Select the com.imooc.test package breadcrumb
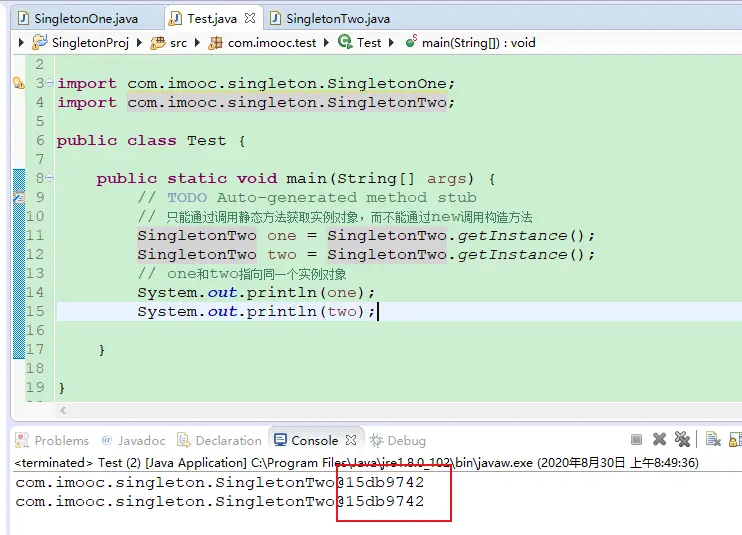Viewport: 742px width, 535px height. click(x=263, y=43)
